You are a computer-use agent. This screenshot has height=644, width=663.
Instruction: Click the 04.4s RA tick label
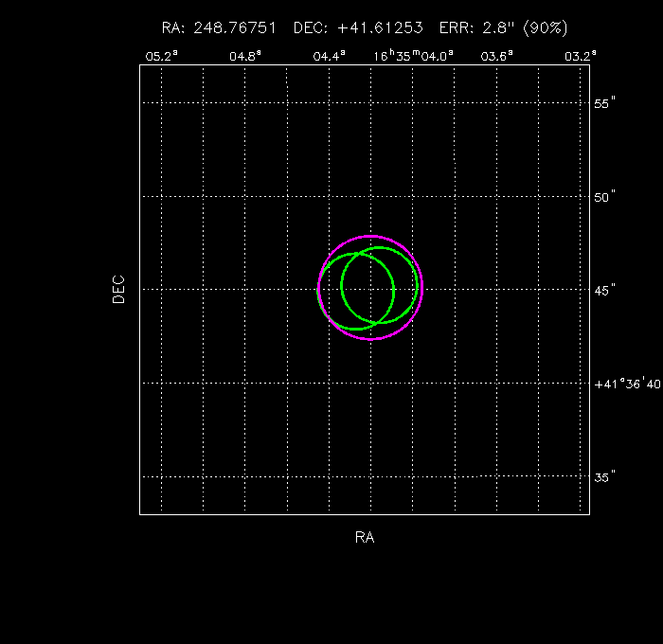(329, 56)
